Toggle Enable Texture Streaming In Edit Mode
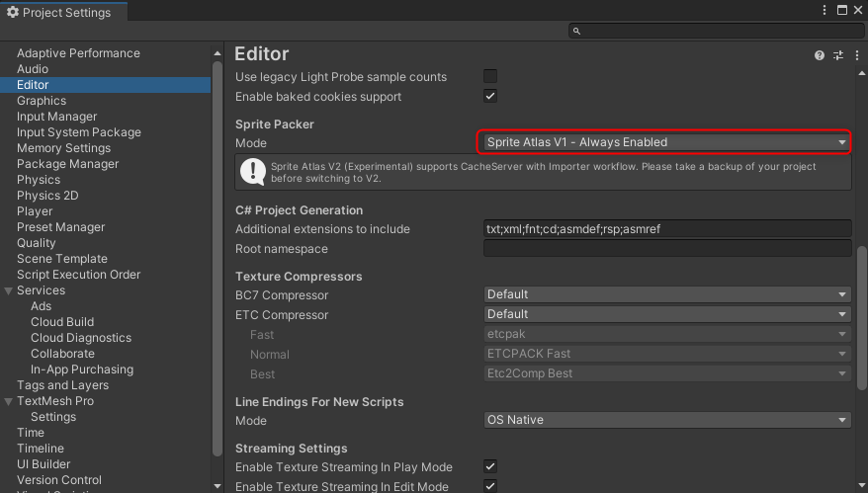The width and height of the screenshot is (868, 493). click(x=490, y=486)
